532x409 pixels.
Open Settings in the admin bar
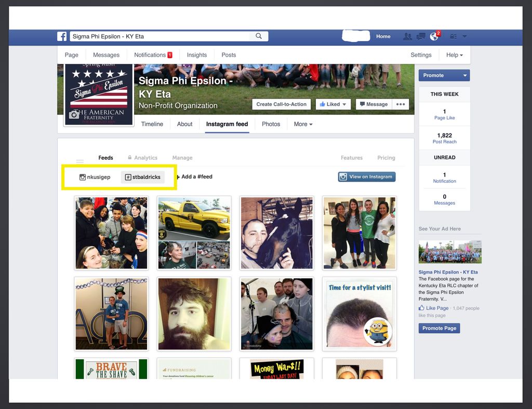[421, 55]
